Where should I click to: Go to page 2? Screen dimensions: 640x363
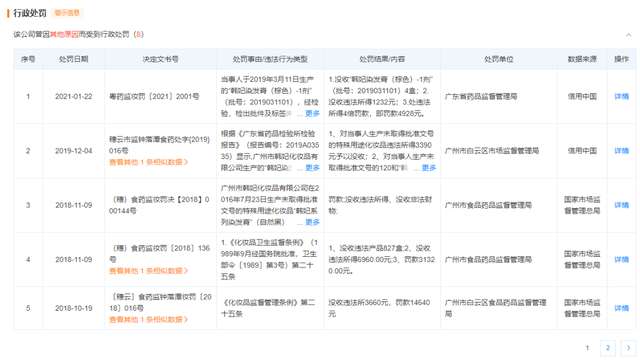[608, 348]
